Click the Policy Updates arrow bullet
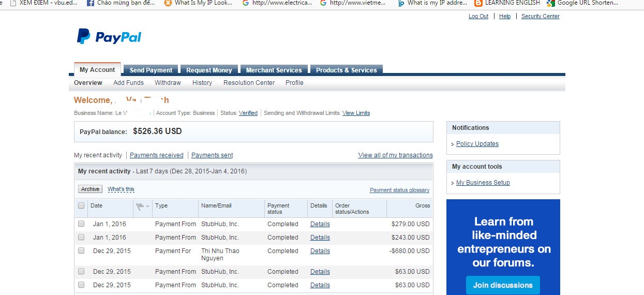Viewport: 644px width, 295px height. (453, 144)
